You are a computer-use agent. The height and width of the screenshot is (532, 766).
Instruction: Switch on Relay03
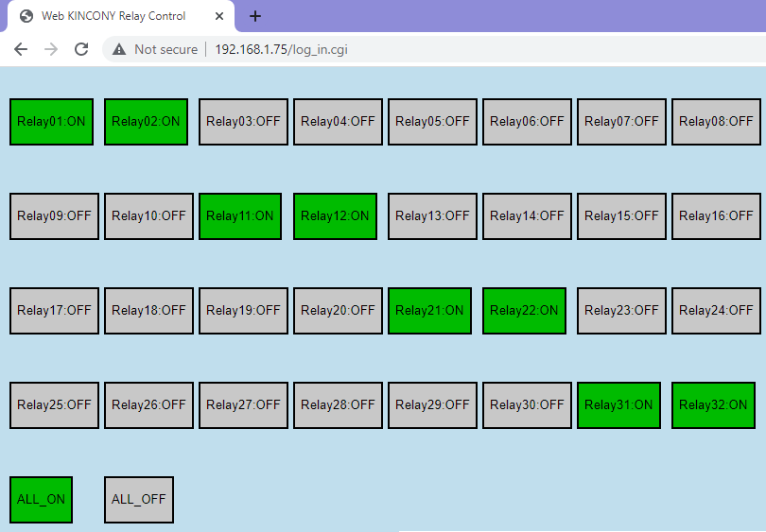243,122
